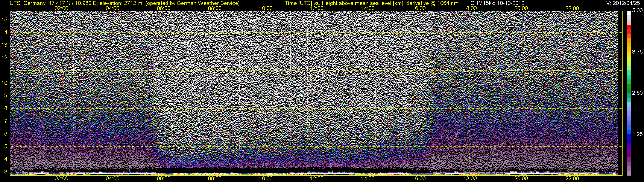Click the 13. km height axis label

tap(5, 45)
